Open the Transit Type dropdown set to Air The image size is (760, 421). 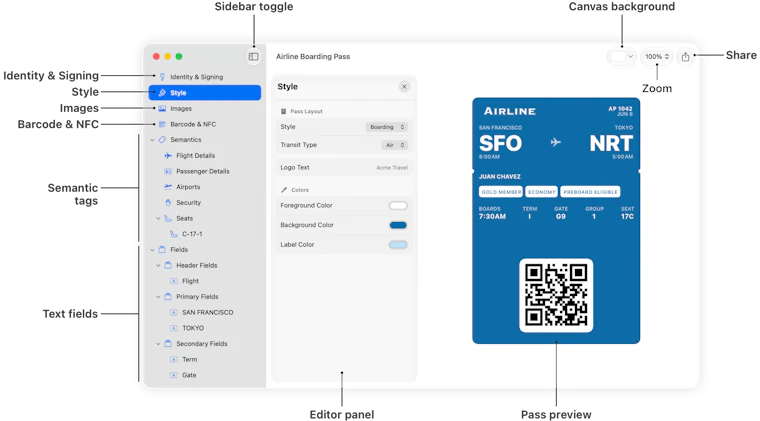coord(395,145)
